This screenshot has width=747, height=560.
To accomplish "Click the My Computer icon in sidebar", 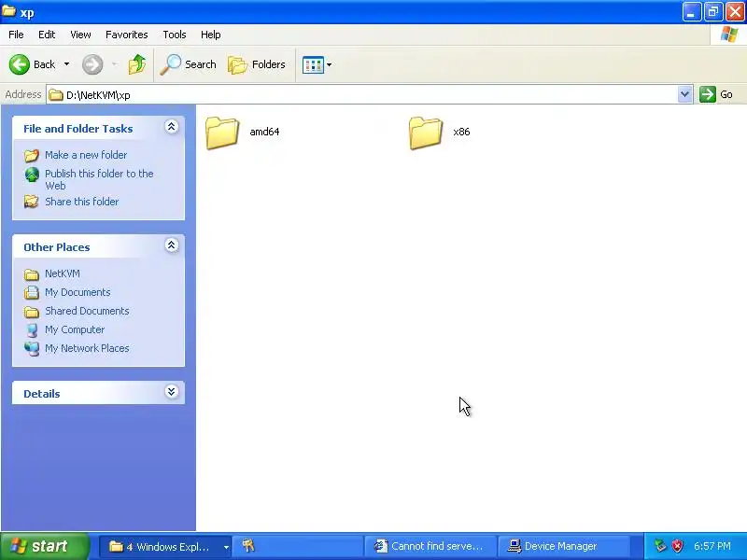I will 32,330.
